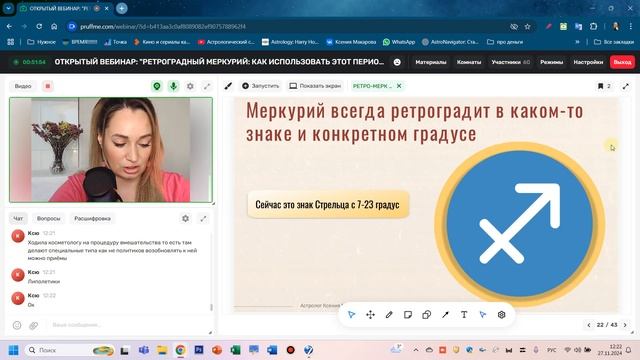The image size is (640, 360).
Task: Show hidden system tray icons
Action: (x=416, y=350)
